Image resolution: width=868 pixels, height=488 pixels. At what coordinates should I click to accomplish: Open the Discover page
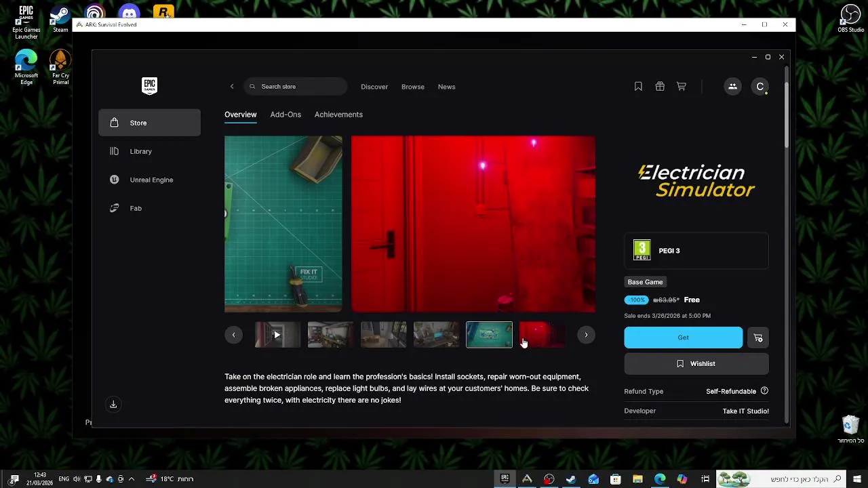tap(374, 87)
